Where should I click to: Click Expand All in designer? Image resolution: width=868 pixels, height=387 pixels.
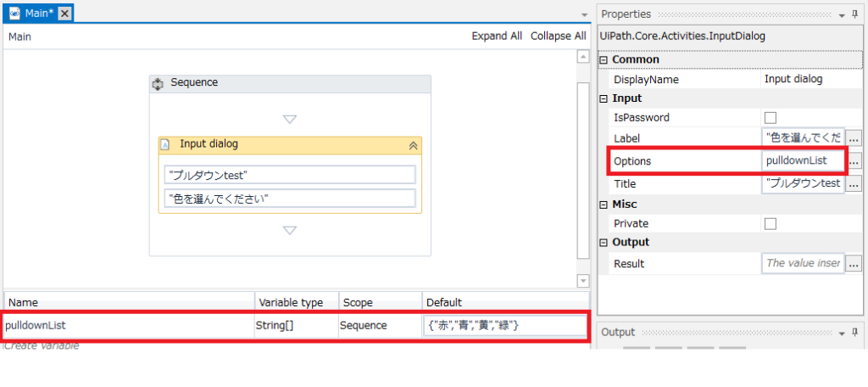tap(497, 36)
